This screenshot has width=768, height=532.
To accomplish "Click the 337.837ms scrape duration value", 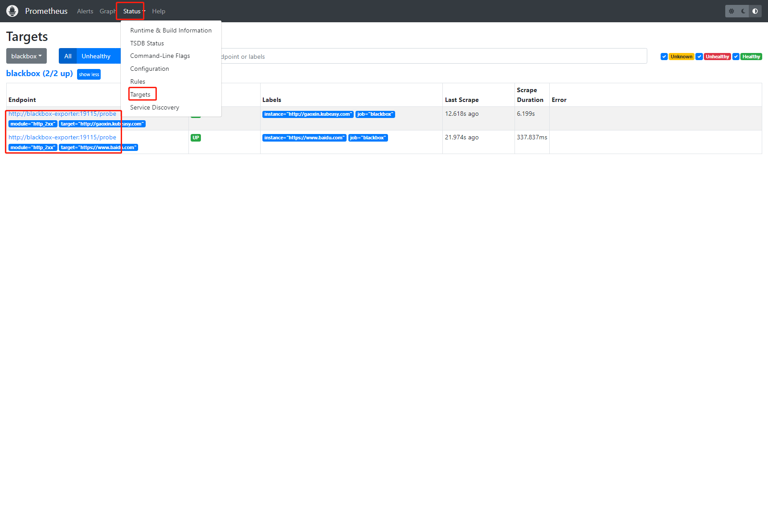I will tap(532, 137).
